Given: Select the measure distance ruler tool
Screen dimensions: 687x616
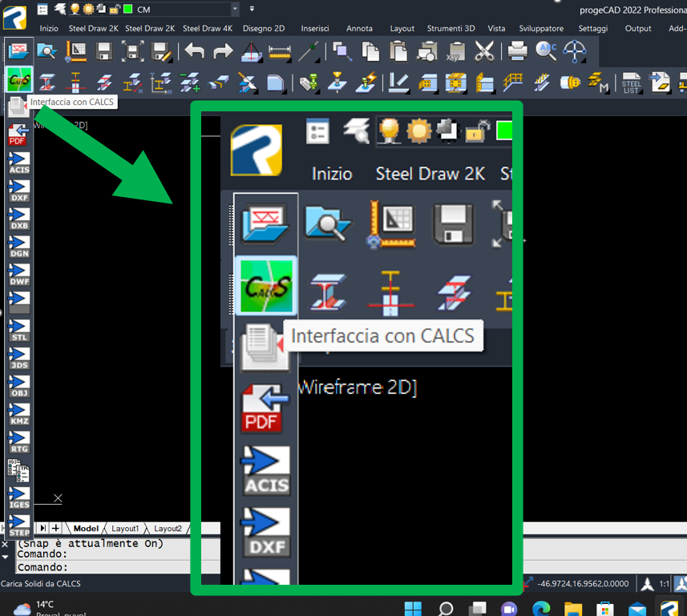Looking at the screenshot, I should pyautogui.click(x=279, y=51).
